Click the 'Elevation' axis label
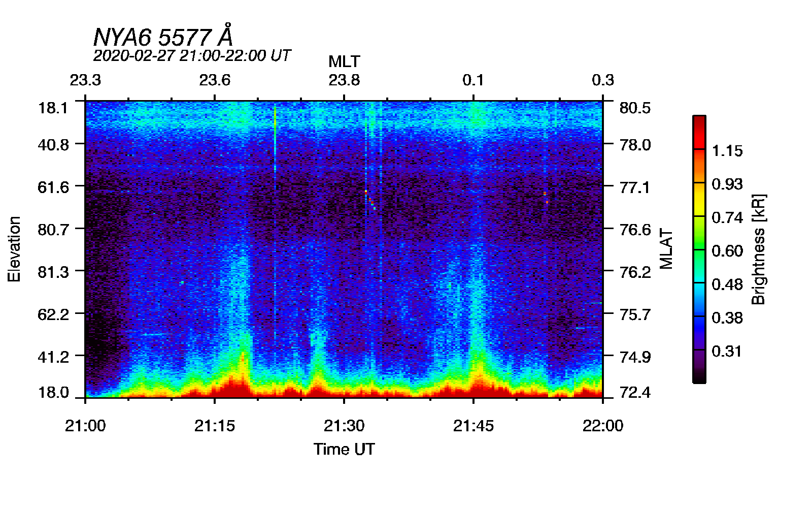Screen dimensions: 812x508 click(x=14, y=249)
